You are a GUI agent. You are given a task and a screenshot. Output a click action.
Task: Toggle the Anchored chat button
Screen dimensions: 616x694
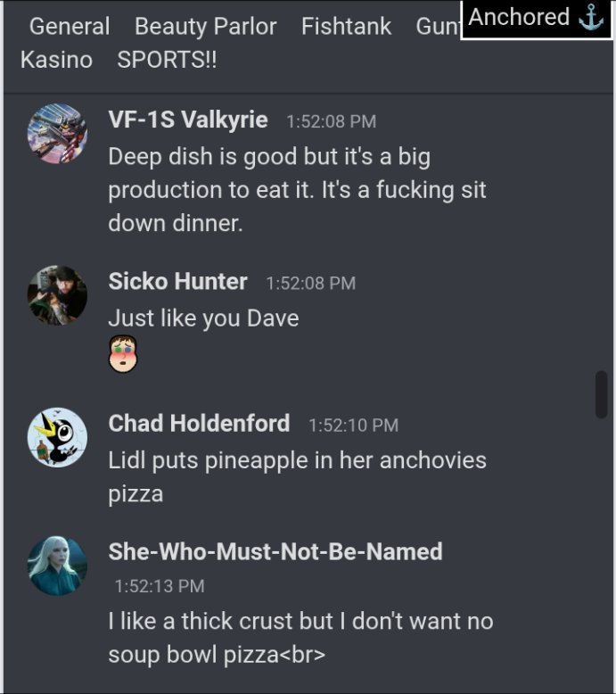(x=537, y=19)
